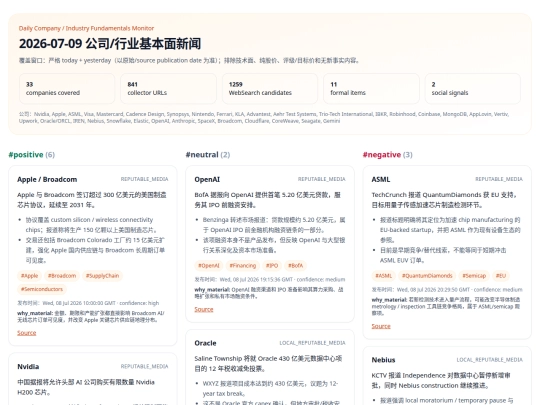Screen dimensions: 540x405
Task: Click the OpenAI publish time Wed, 08 Jul 2026 19:15:36 GMT
Action: (x=257, y=279)
